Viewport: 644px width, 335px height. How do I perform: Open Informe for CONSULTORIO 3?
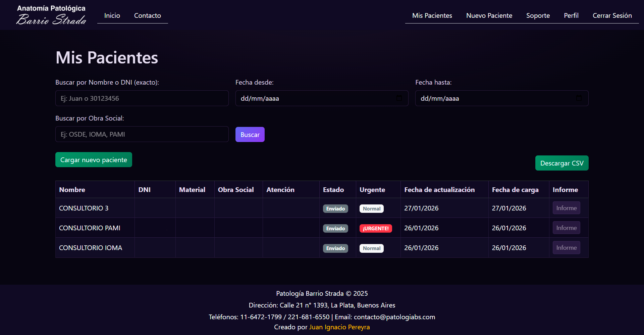566,208
